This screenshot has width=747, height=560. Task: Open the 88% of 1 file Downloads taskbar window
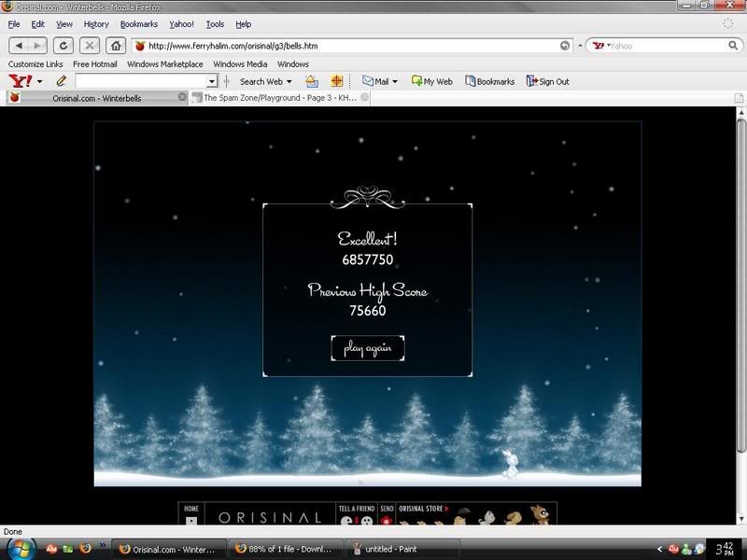(x=285, y=549)
